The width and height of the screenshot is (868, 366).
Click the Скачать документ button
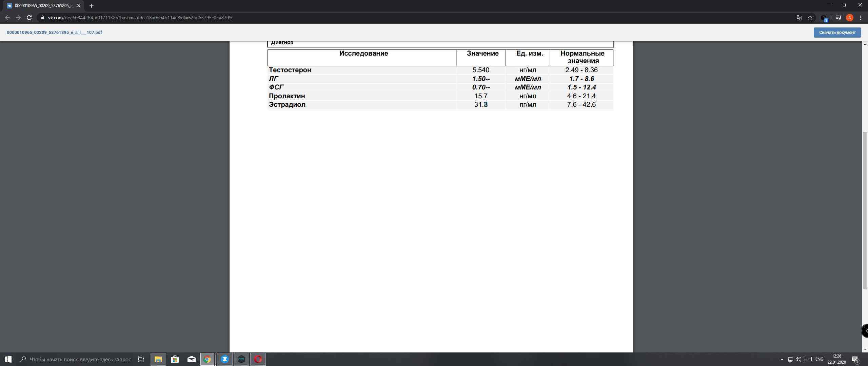(837, 33)
